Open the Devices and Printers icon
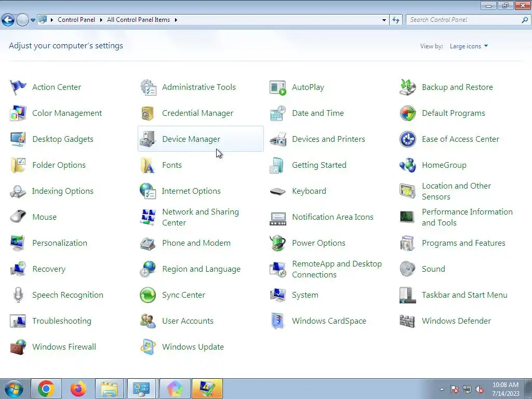 278,139
